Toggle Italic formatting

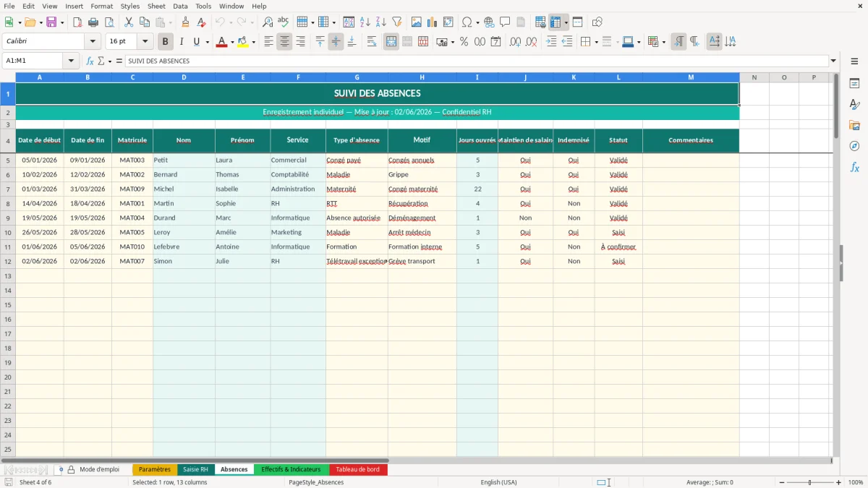[x=182, y=42]
